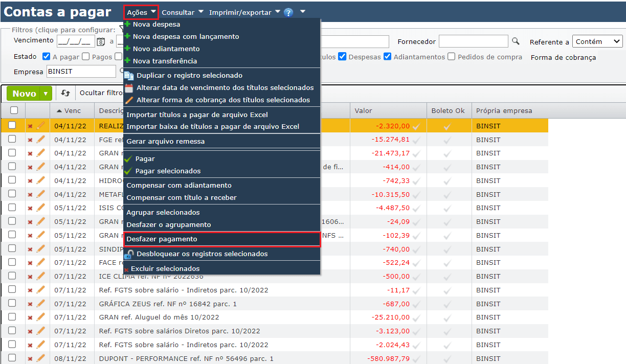Select Gerar arquivo remessa menu entry
The height and width of the screenshot is (364, 626).
[165, 141]
